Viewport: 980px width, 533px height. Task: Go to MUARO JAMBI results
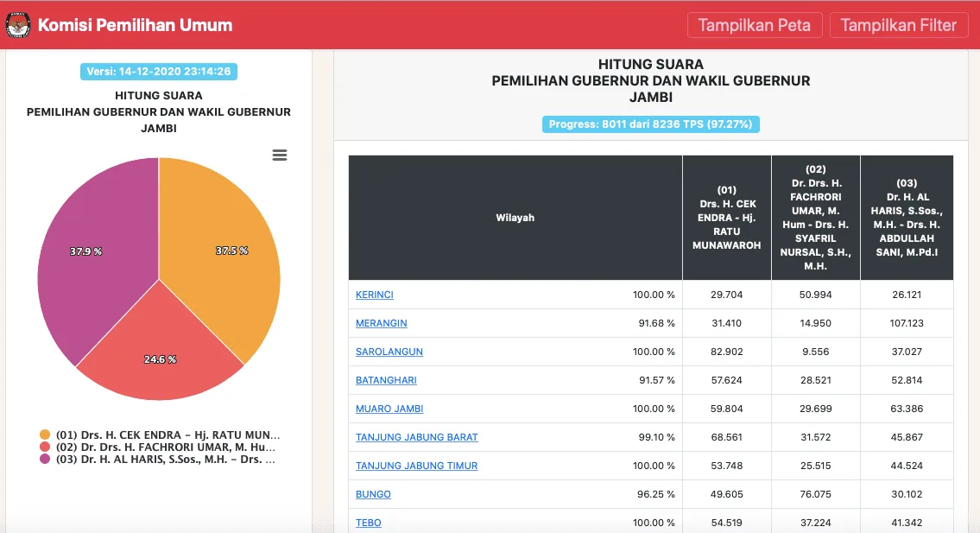[389, 409]
